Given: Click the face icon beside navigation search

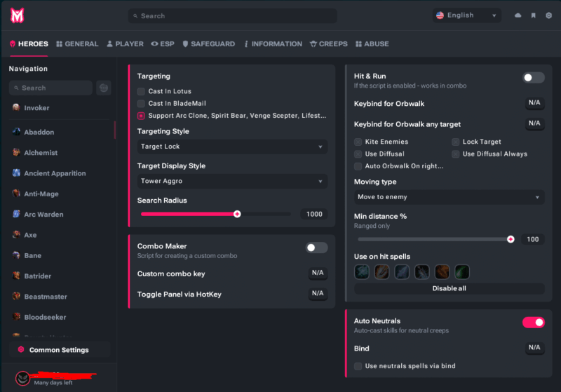Looking at the screenshot, I should coord(104,88).
